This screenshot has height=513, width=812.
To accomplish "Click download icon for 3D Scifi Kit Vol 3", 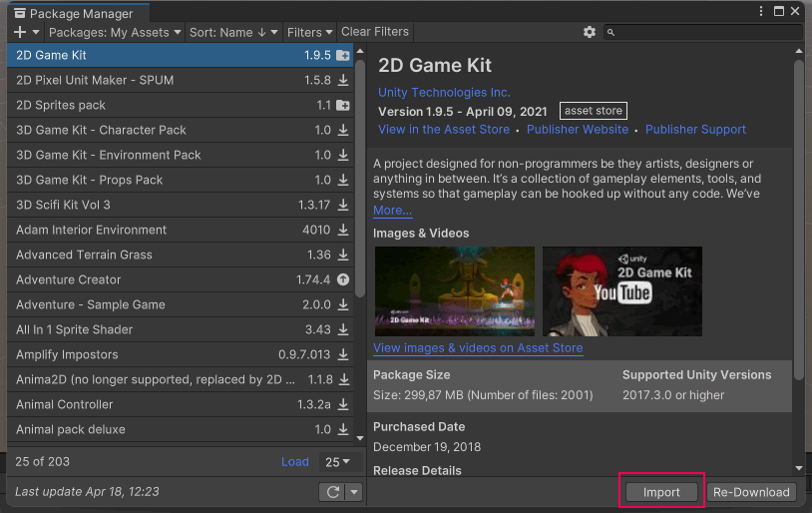I will pos(343,205).
